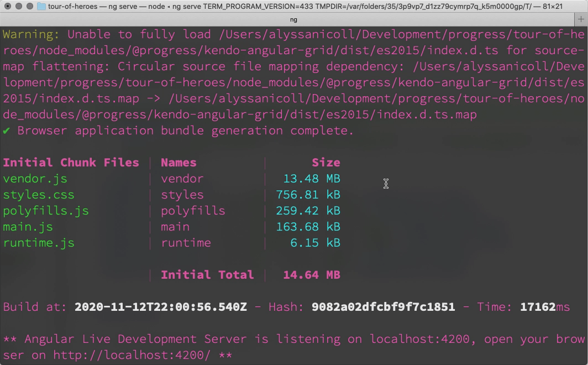
Task: Click the 'Initial Total' label
Action: [x=207, y=275]
